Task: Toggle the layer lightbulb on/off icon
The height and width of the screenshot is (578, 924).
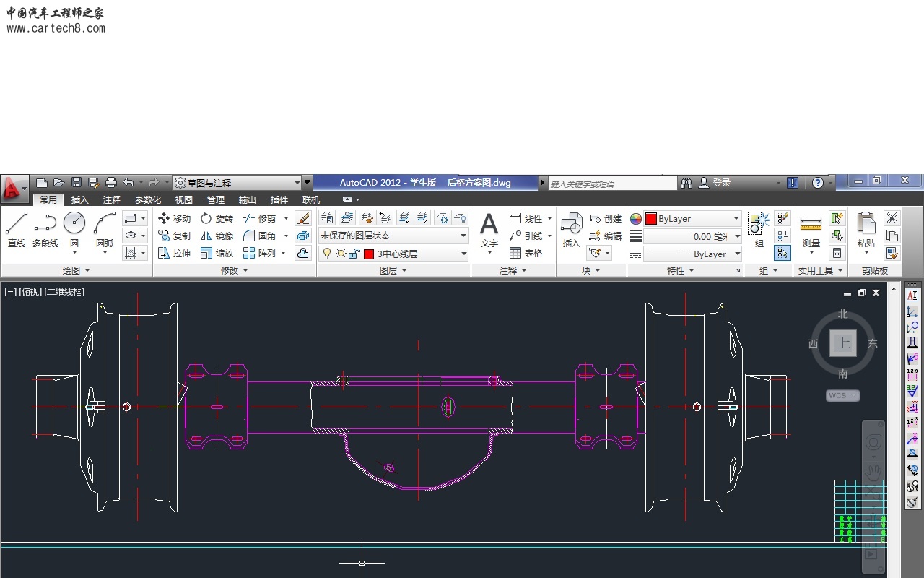Action: coord(327,254)
